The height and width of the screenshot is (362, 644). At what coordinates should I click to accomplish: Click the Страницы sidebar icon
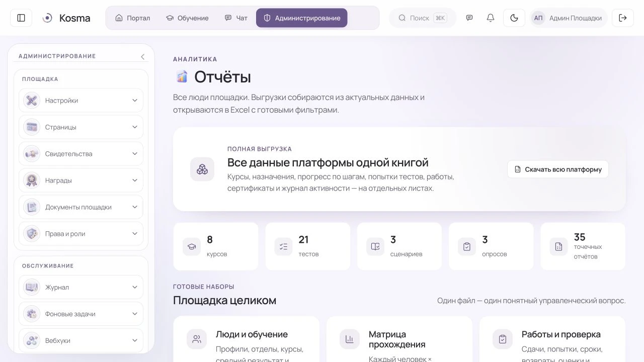point(32,127)
